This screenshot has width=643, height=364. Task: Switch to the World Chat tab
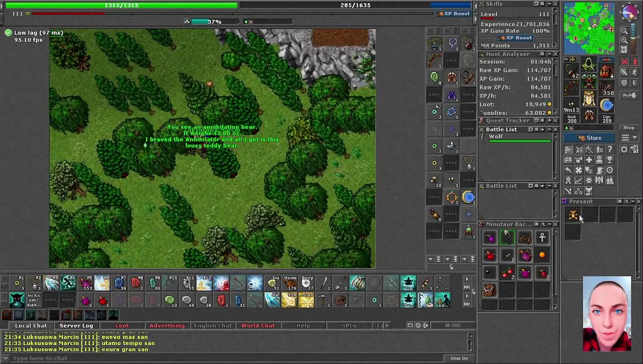pos(258,326)
